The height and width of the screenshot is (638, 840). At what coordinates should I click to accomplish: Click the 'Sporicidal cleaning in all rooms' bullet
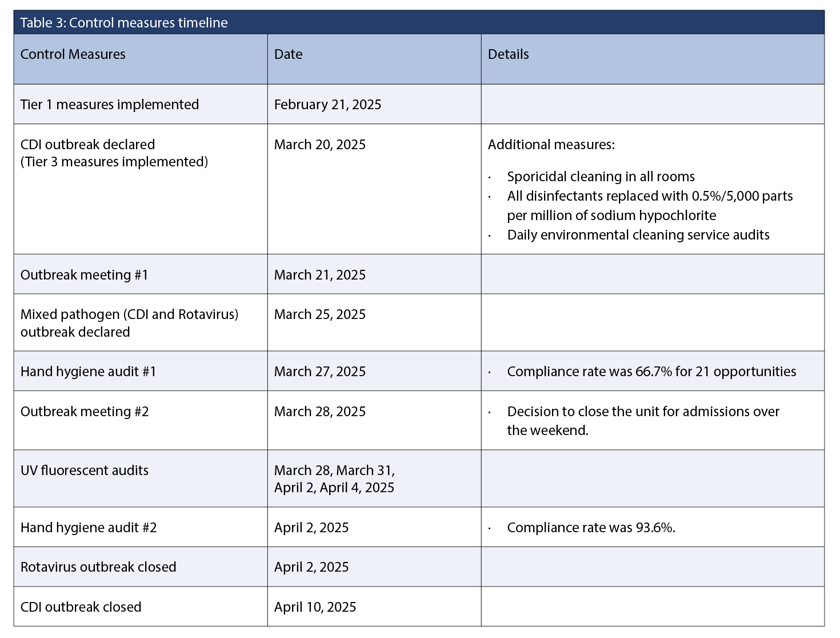coord(601,177)
